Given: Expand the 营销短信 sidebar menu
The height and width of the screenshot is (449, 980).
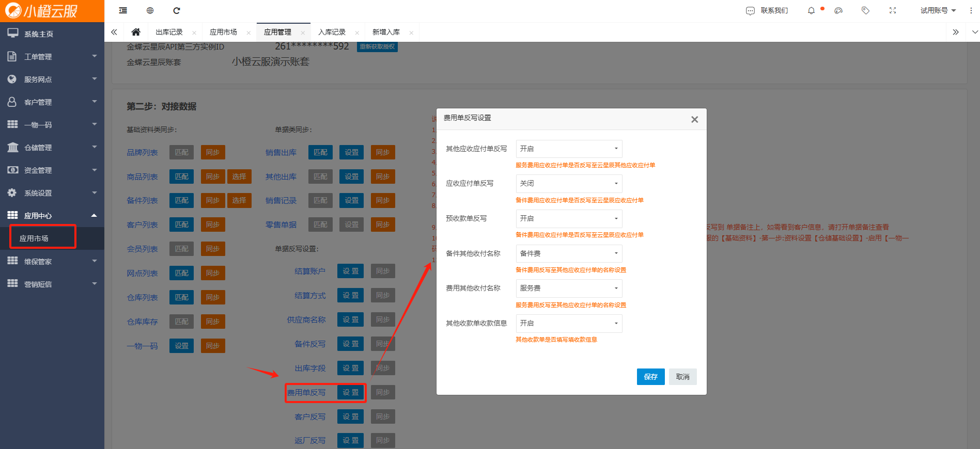Looking at the screenshot, I should click(52, 284).
